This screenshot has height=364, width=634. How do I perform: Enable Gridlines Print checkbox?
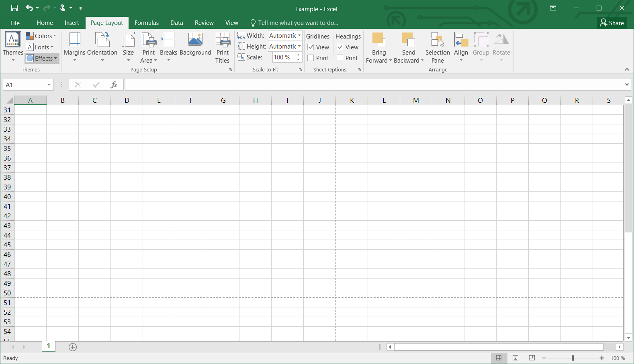(x=311, y=58)
